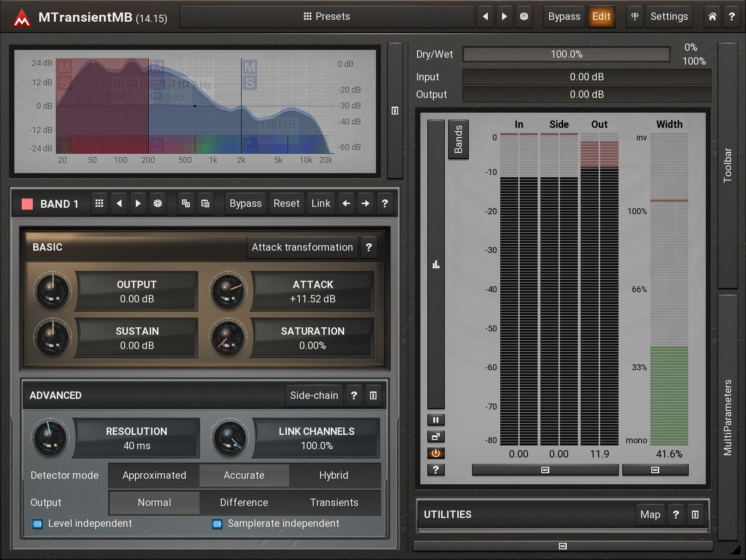Click the random preset dice icon in the top bar
The width and height of the screenshot is (746, 560).
524,17
